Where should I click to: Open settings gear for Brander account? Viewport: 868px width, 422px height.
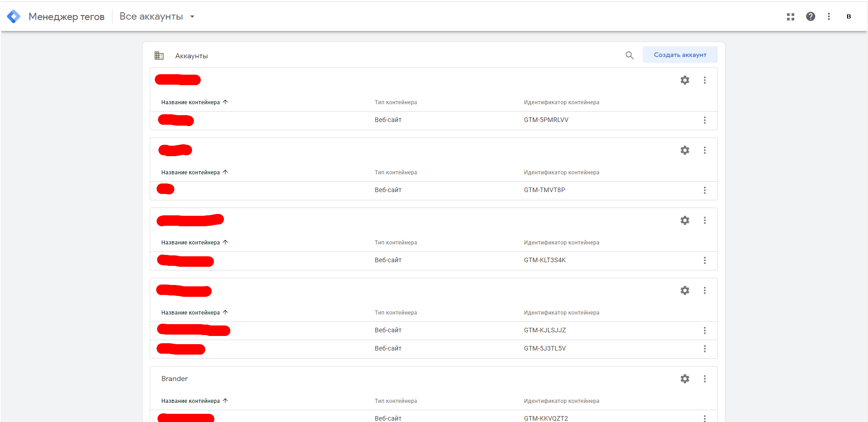[685, 379]
